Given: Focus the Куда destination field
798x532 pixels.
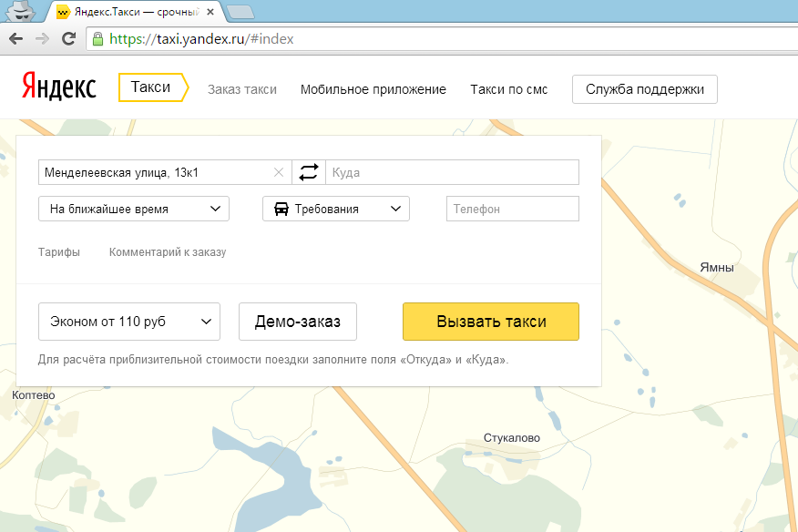Looking at the screenshot, I should 452,172.
